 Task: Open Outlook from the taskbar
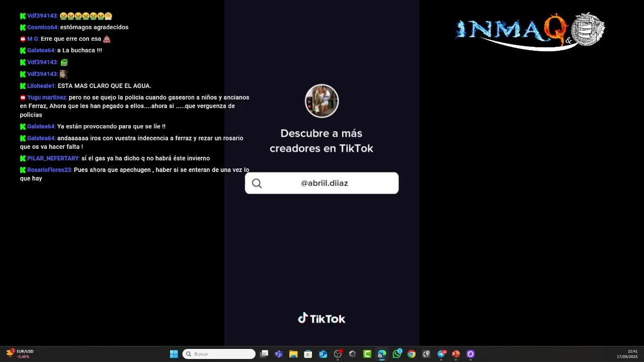coord(323,354)
